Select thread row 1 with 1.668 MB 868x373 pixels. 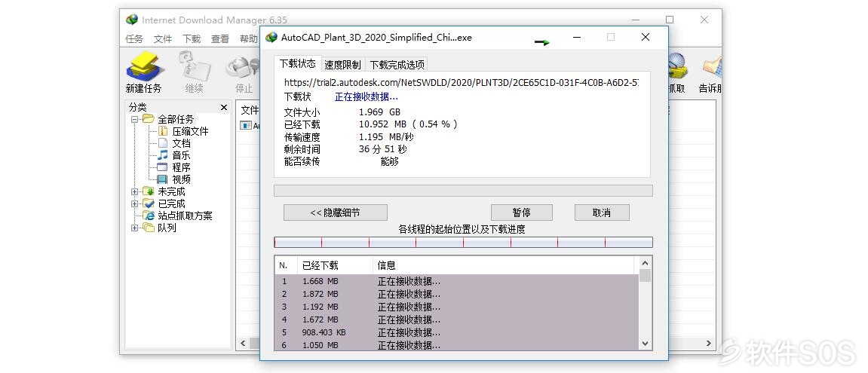coord(457,281)
